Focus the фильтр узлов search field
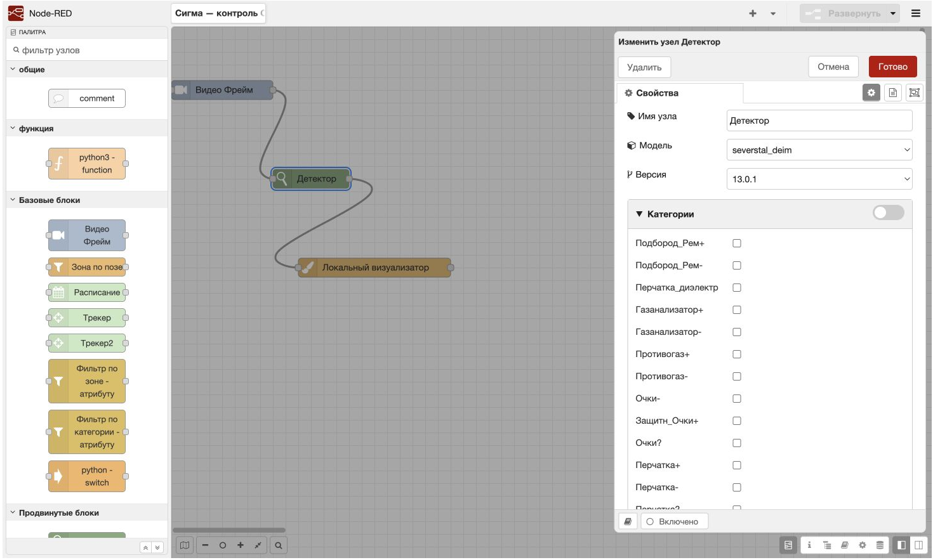933x560 pixels. (x=87, y=50)
